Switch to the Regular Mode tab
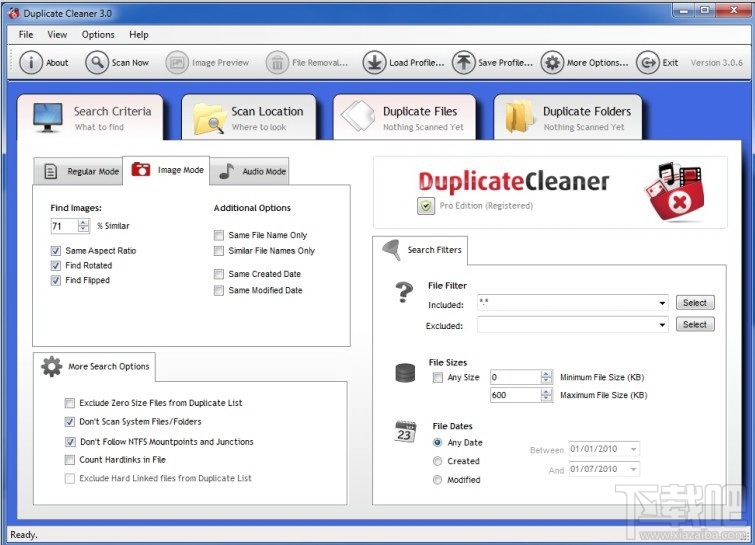 pyautogui.click(x=78, y=171)
